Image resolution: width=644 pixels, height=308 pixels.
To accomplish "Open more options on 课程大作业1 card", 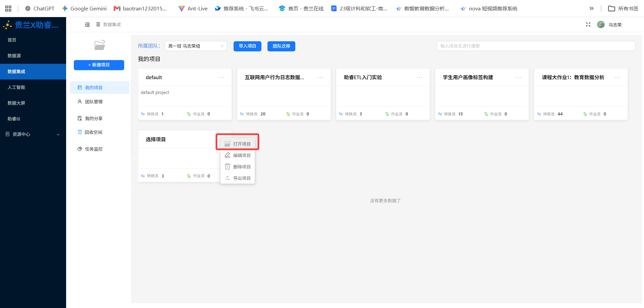I will (617, 78).
